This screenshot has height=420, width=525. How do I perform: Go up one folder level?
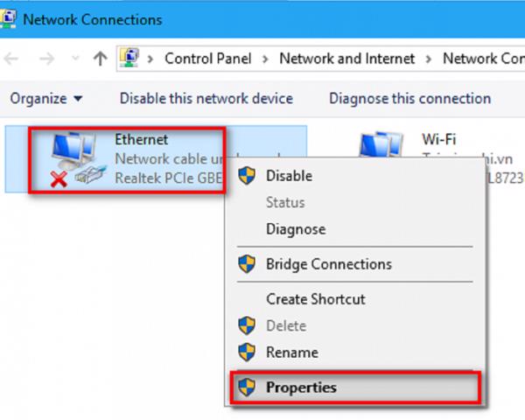click(100, 59)
